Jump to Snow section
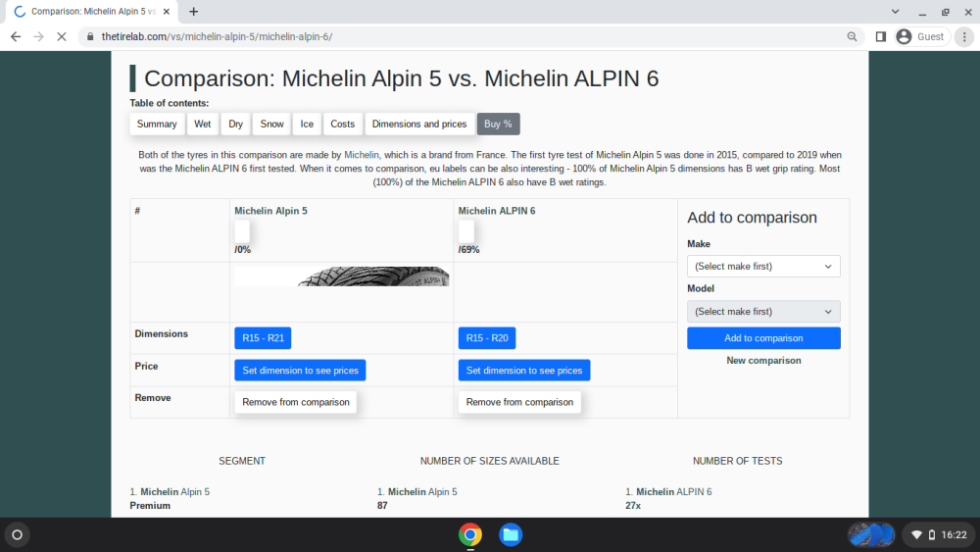This screenshot has height=552, width=980. coord(271,124)
